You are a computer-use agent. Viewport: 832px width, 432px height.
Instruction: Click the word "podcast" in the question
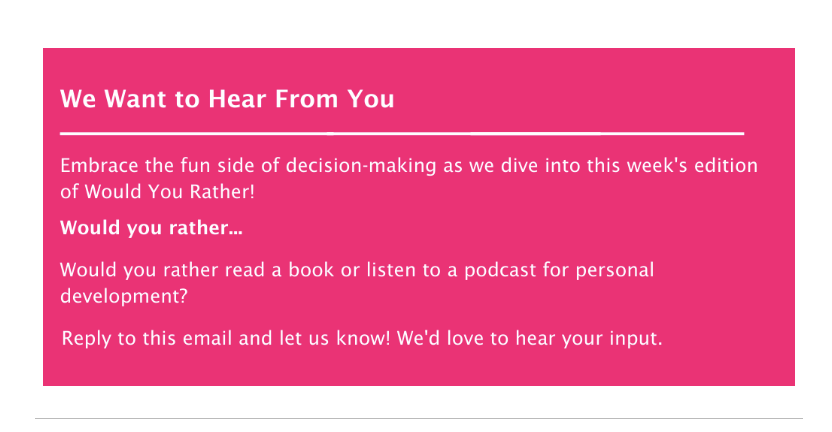point(500,271)
